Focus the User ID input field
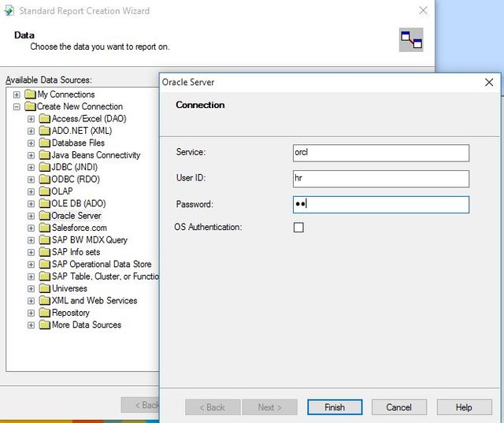This screenshot has height=423, width=504. pyautogui.click(x=381, y=179)
